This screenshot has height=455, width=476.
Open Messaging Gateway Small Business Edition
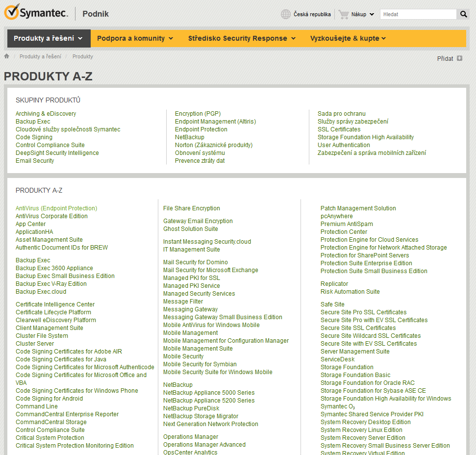pyautogui.click(x=223, y=318)
